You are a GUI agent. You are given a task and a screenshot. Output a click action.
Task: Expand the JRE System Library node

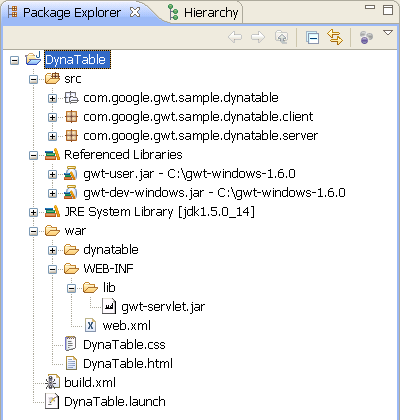33,212
